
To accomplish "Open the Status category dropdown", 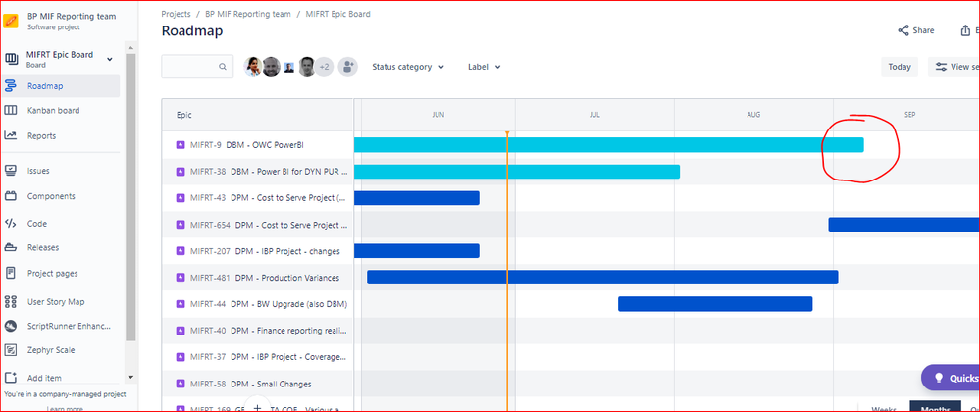I will point(408,67).
